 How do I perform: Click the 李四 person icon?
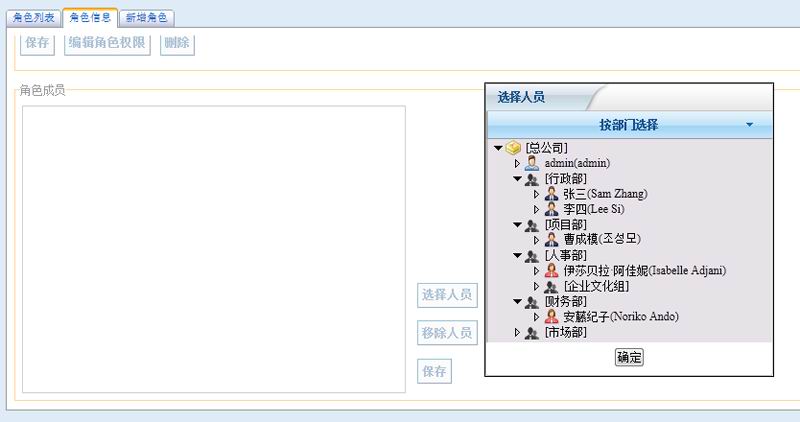tap(551, 209)
